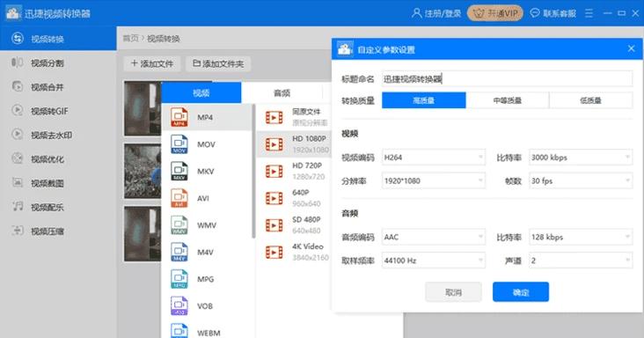Click the format list scrollbar
The width and height of the screenshot is (644, 338).
point(254,171)
